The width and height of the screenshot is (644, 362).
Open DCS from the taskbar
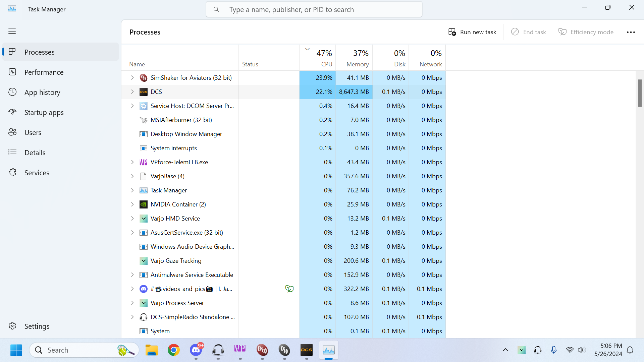click(307, 350)
